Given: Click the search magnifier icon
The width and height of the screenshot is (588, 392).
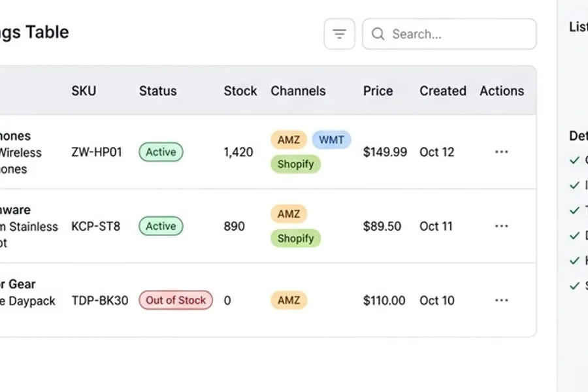Looking at the screenshot, I should (378, 34).
